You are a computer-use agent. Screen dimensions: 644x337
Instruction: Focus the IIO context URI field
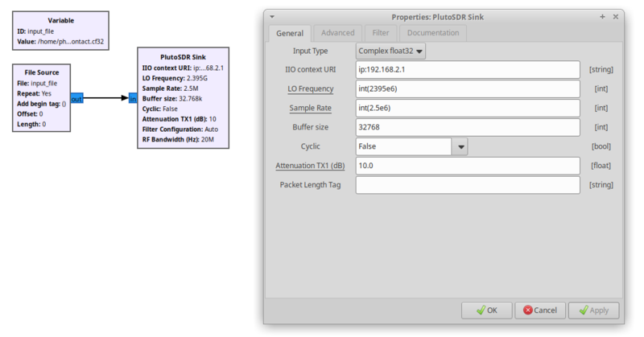[467, 70]
